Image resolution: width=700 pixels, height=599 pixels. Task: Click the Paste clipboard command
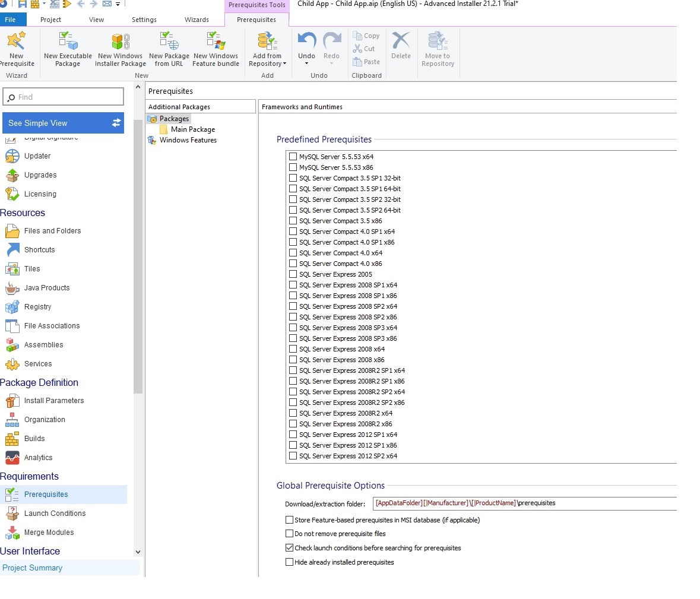tap(366, 62)
